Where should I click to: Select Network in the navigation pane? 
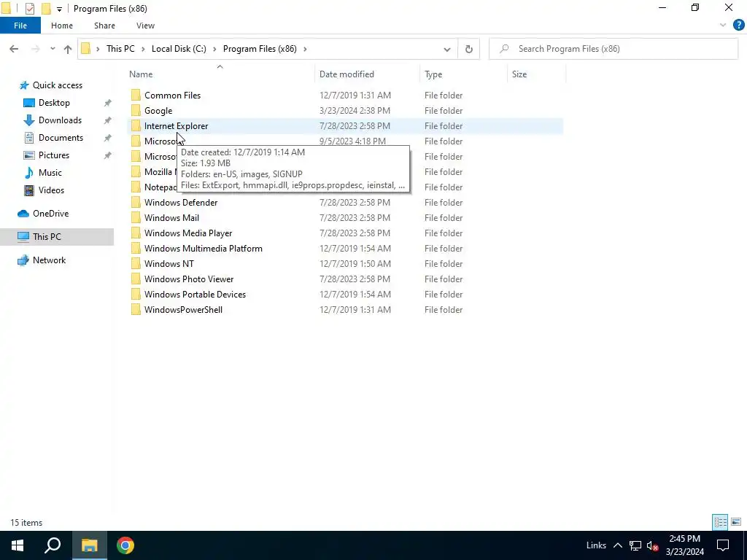pos(49,260)
